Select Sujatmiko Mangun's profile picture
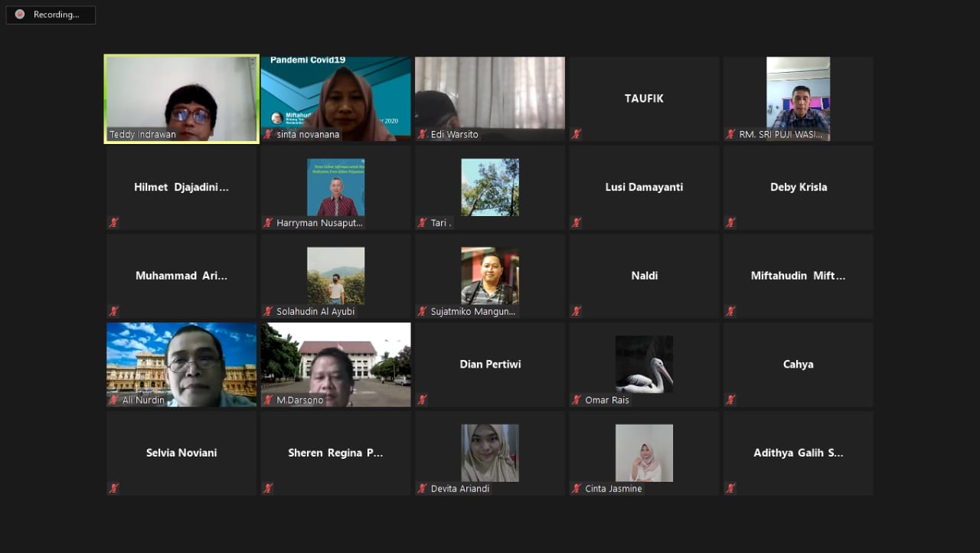The height and width of the screenshot is (553, 980). tap(489, 276)
